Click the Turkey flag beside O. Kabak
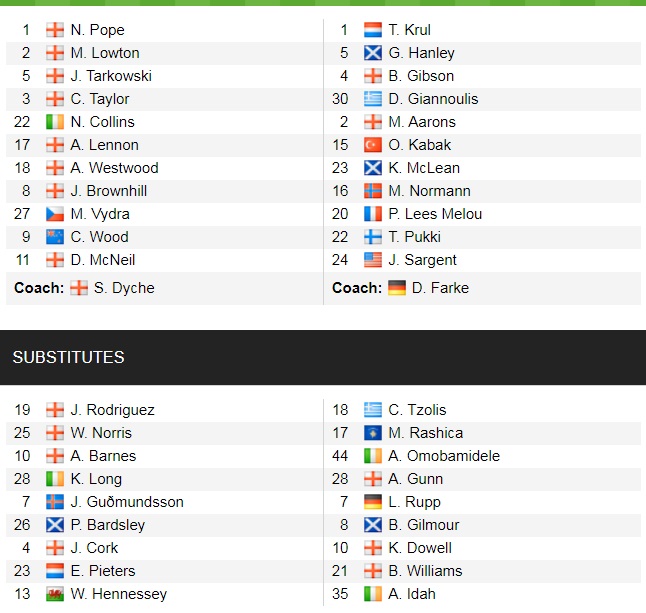Viewport: 646px width, 613px height. point(372,145)
